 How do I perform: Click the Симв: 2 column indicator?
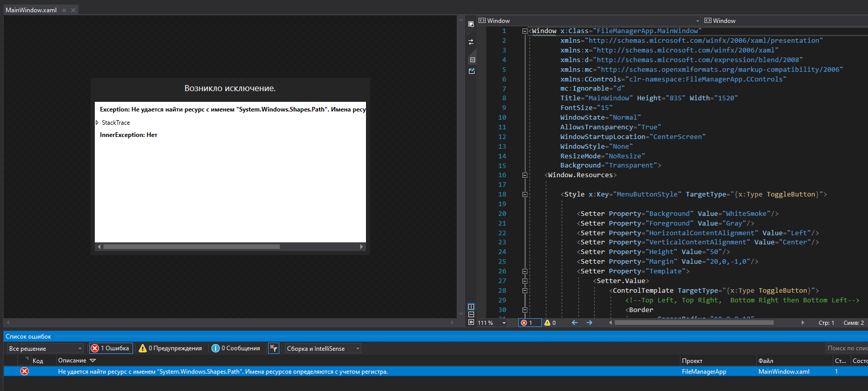coord(854,323)
